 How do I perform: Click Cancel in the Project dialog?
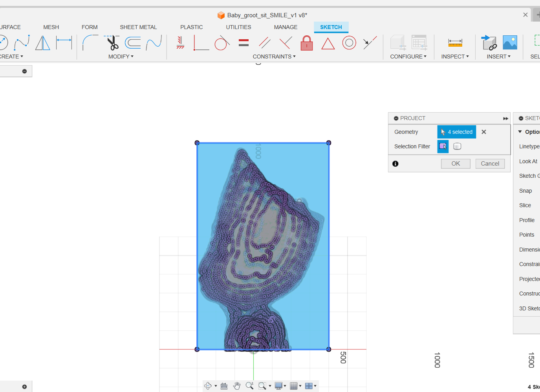tap(490, 164)
